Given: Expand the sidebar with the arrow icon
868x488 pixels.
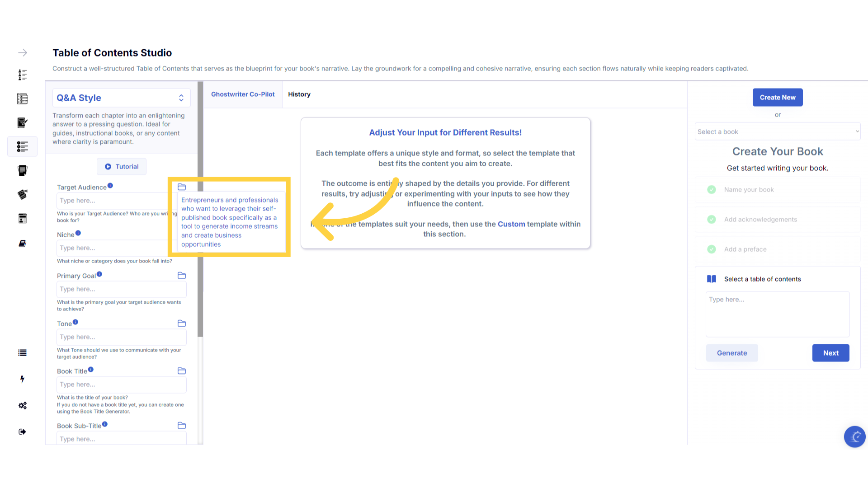Looking at the screenshot, I should 23,53.
